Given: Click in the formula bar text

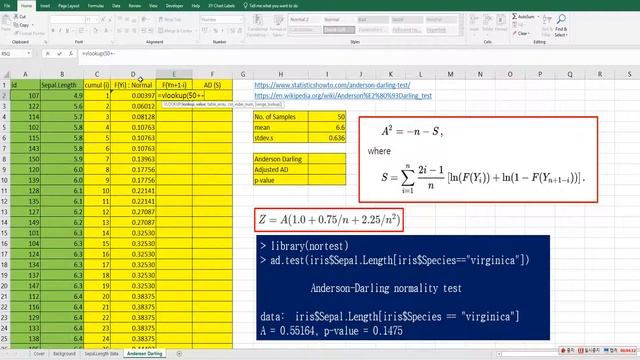Looking at the screenshot, I should tap(98, 53).
